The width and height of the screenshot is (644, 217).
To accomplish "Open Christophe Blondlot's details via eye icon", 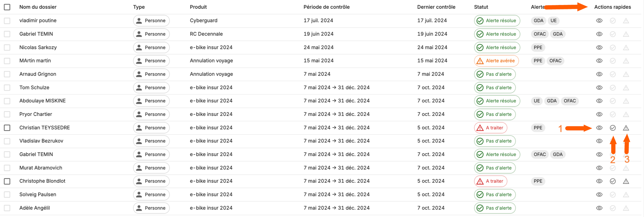I will point(599,181).
